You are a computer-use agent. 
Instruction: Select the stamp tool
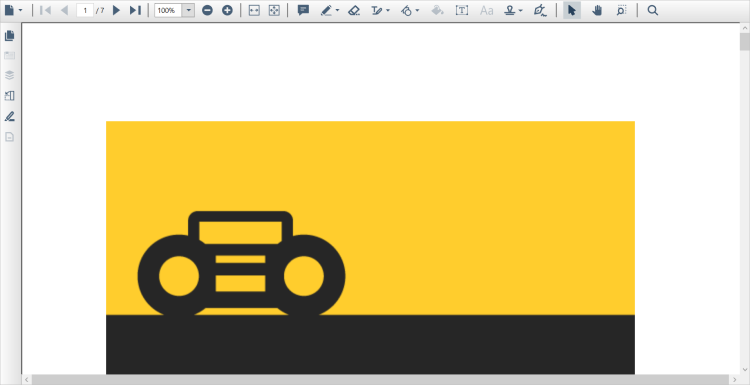(510, 10)
